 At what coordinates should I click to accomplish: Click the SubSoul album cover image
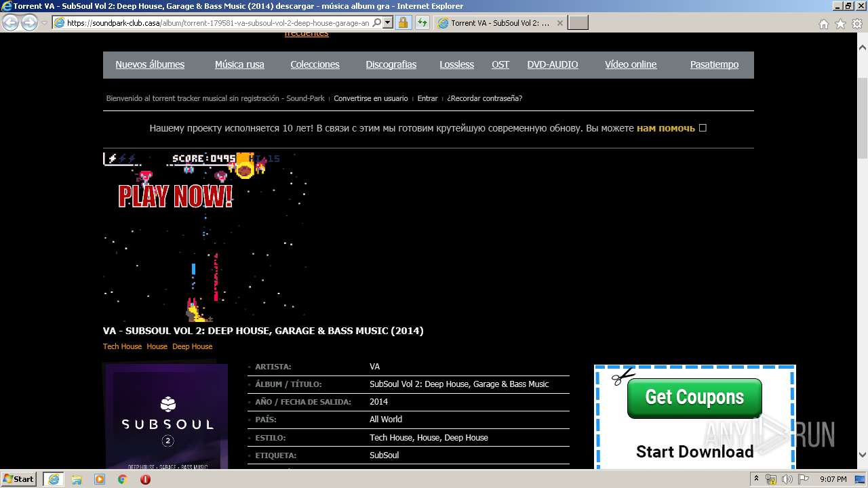click(166, 416)
